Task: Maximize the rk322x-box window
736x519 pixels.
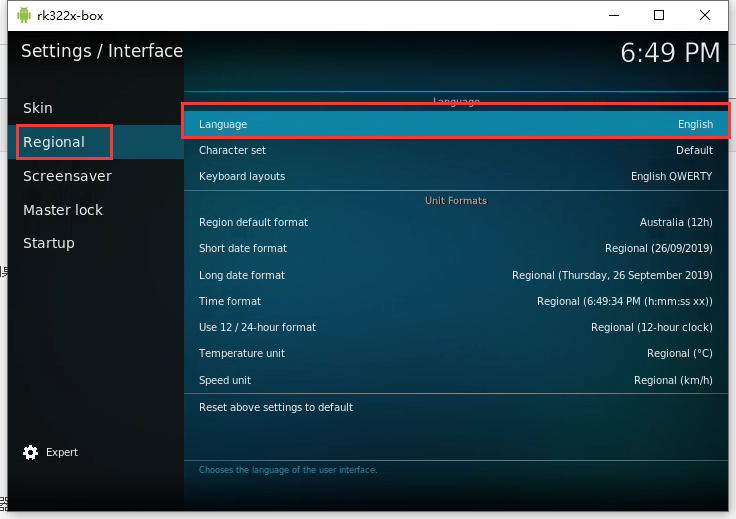Action: tap(659, 15)
